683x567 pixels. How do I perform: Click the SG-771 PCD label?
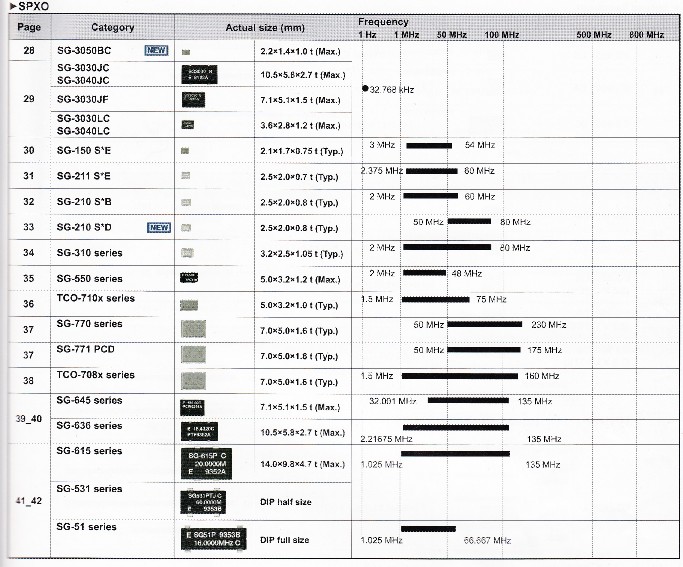click(86, 349)
